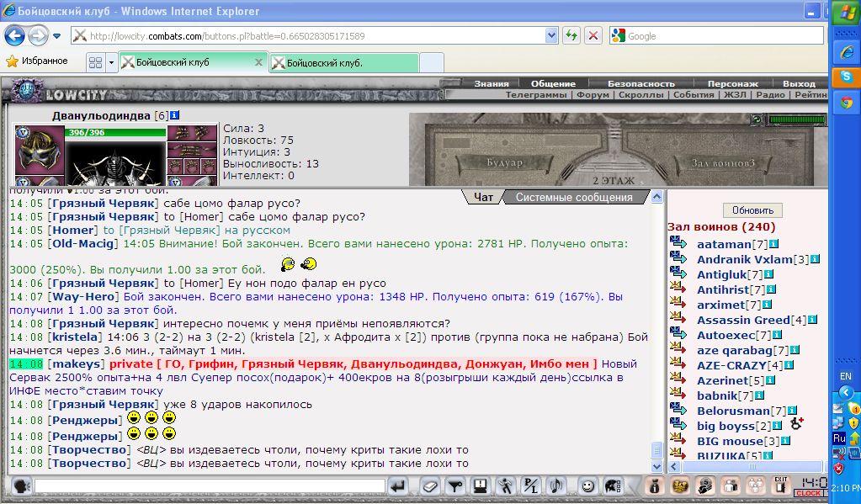Open the Windows Start button
861x504 pixels.
point(846,13)
